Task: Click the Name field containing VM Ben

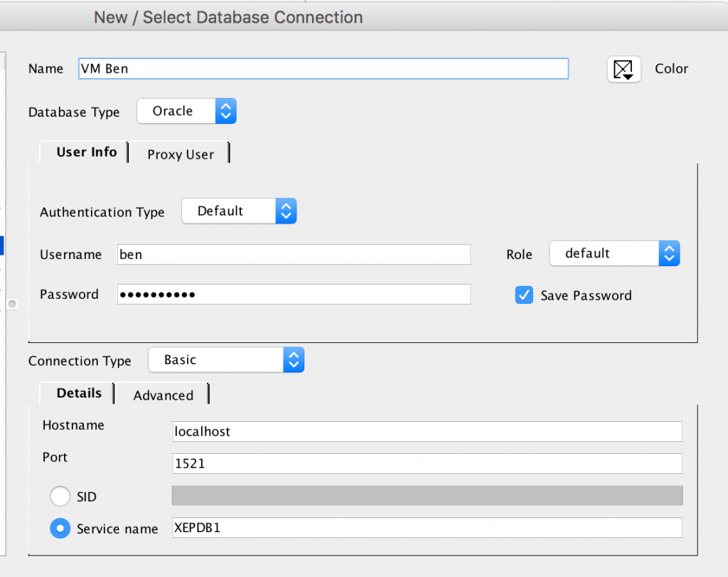Action: [x=323, y=68]
